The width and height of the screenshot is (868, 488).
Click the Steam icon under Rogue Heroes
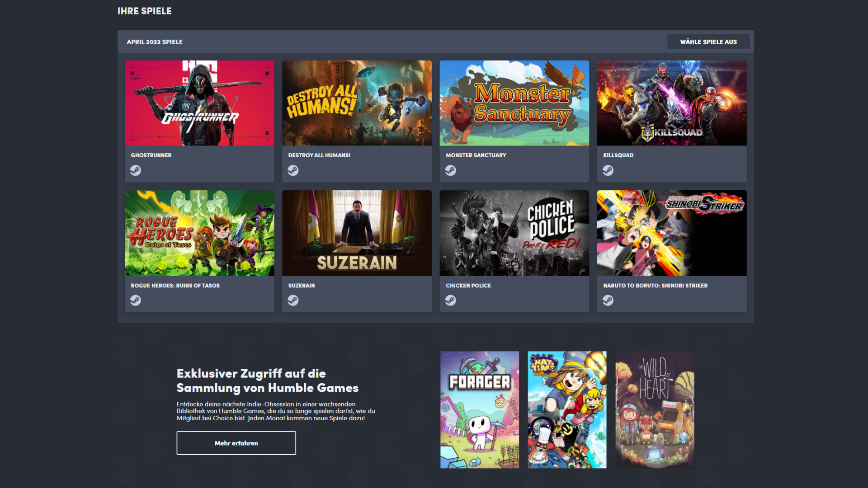pos(136,300)
